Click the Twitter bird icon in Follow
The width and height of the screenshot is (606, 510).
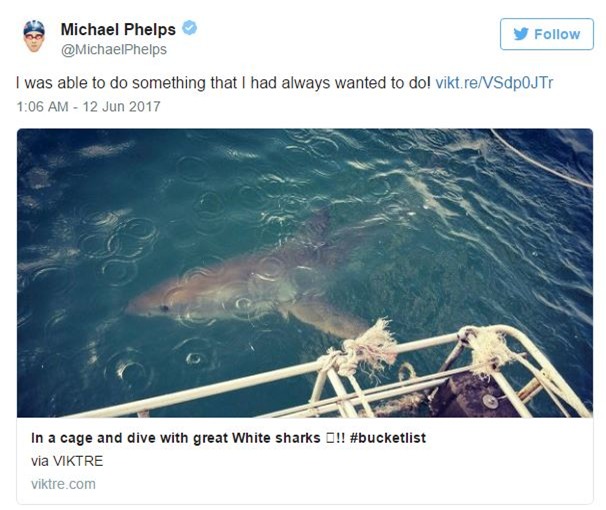tap(520, 34)
